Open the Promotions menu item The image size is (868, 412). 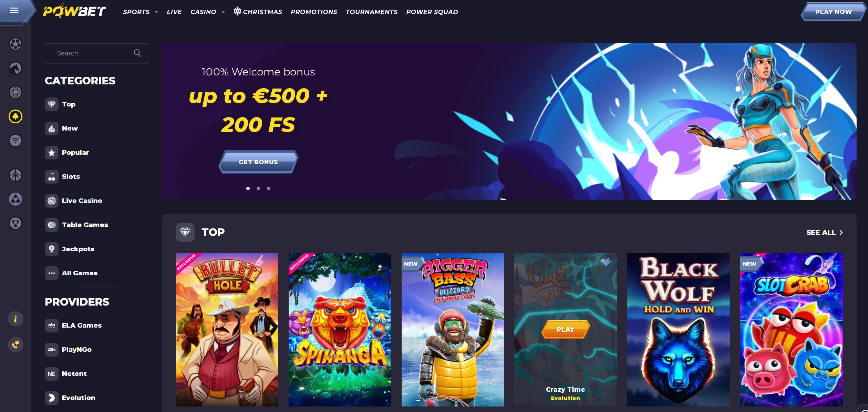[x=314, y=12]
